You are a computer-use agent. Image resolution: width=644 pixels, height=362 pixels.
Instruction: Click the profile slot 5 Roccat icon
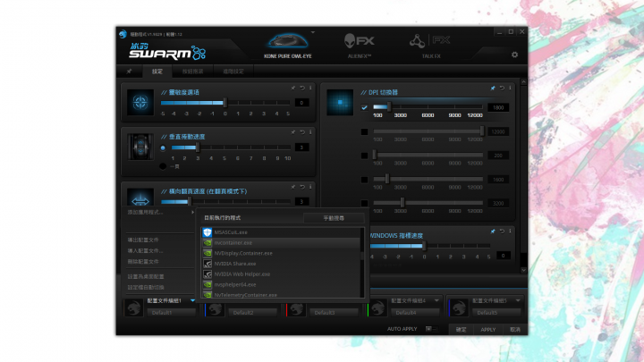tap(459, 308)
